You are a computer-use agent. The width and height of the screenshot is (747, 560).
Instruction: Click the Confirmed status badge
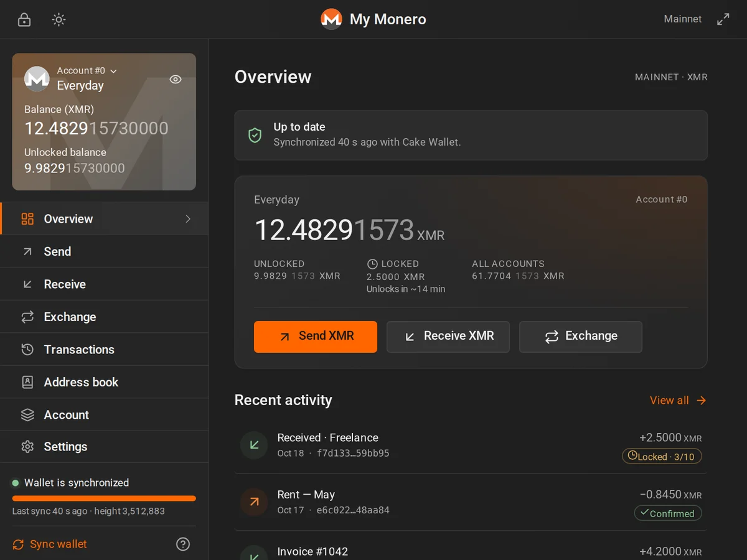[668, 513]
